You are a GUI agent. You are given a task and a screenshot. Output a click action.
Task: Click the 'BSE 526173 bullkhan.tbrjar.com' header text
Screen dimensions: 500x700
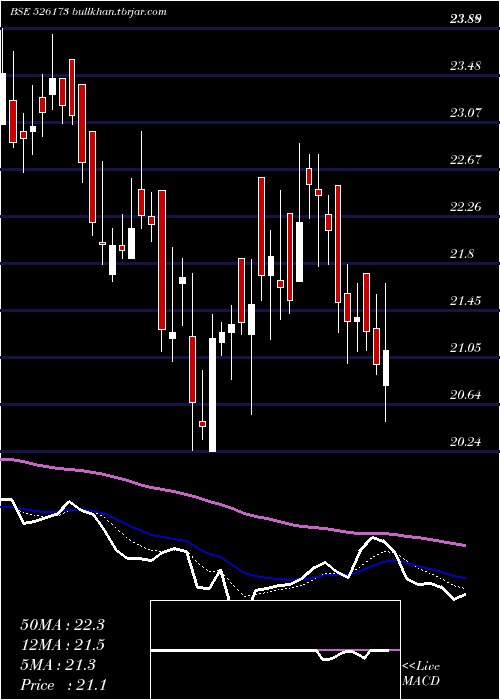click(88, 12)
